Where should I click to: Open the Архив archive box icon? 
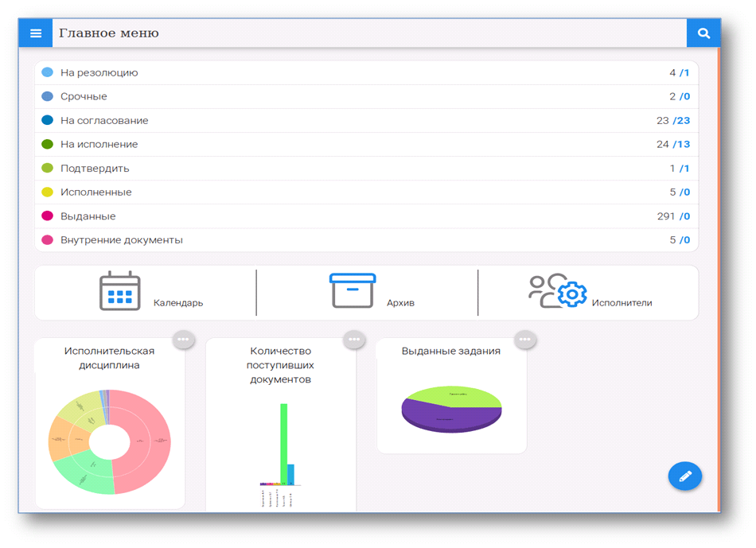[353, 290]
